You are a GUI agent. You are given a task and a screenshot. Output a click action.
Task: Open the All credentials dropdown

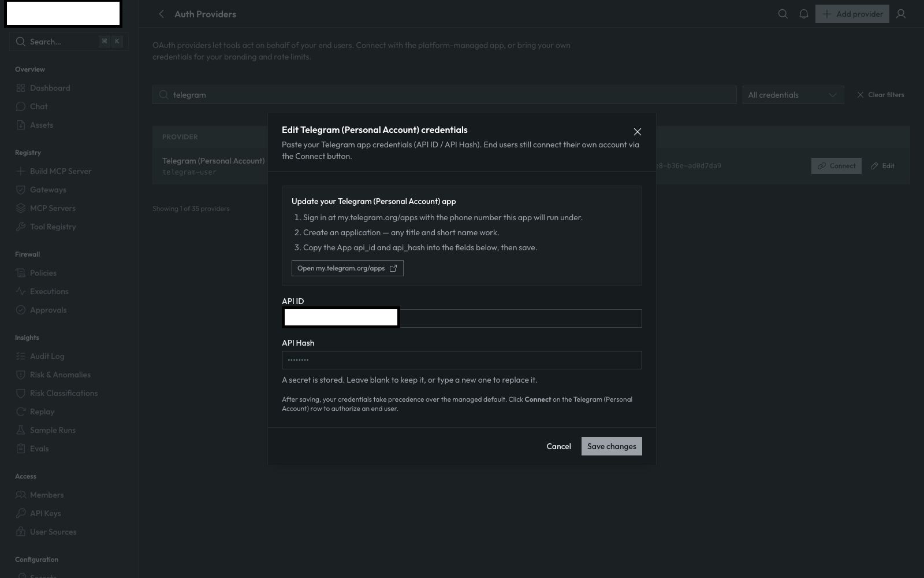(793, 95)
